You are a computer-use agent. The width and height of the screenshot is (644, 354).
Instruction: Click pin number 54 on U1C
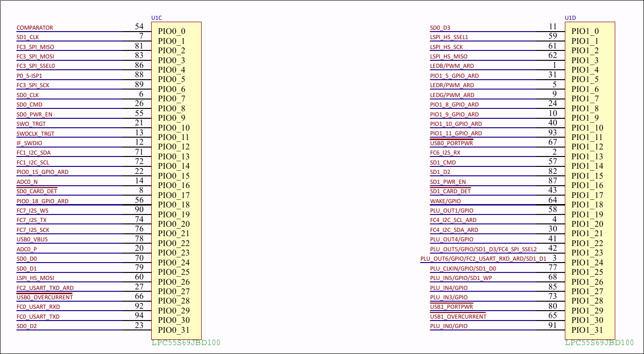tap(139, 27)
